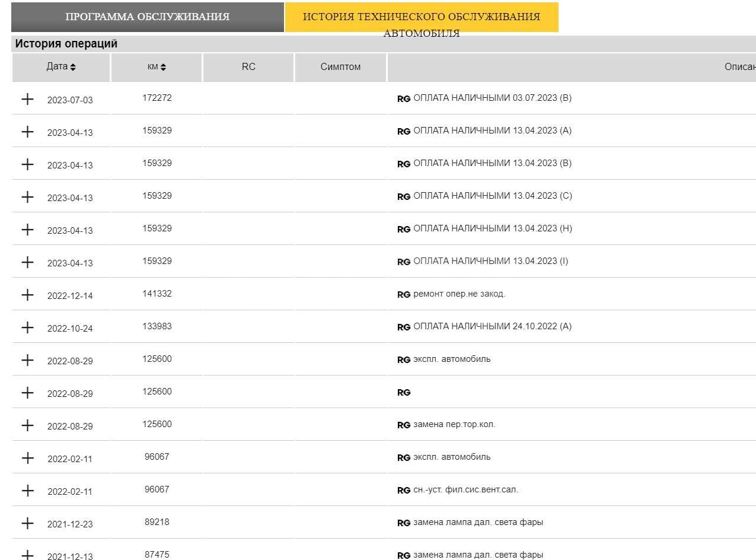Expand the 2021-12-23 замена лампа row
Screen dimensions: 756x560
coord(27,523)
